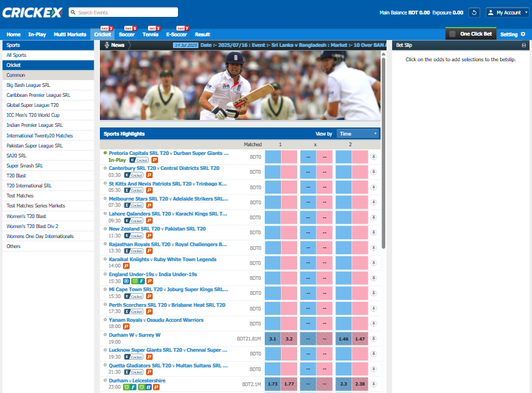
Task: Click the refresh balance icon
Action: pyautogui.click(x=475, y=12)
